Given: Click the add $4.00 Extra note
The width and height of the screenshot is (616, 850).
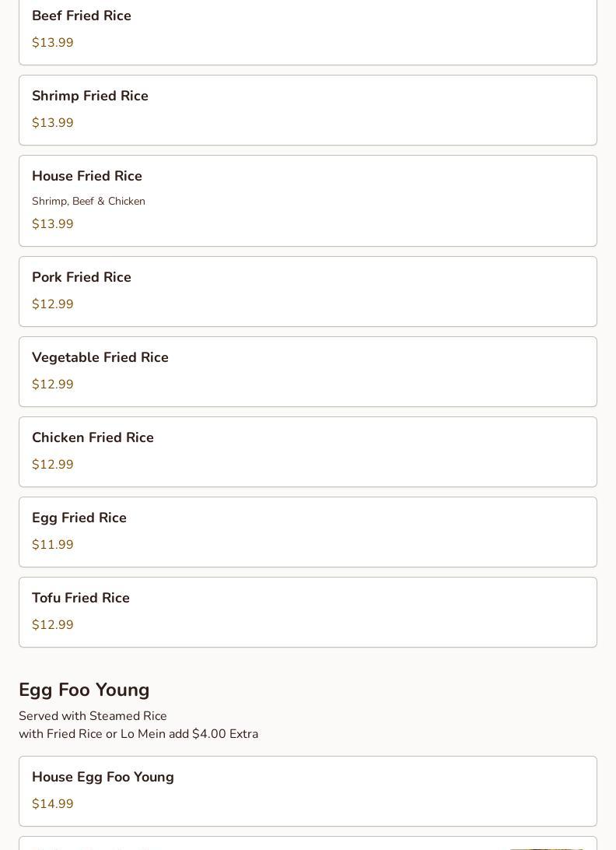Looking at the screenshot, I should pos(138,734).
